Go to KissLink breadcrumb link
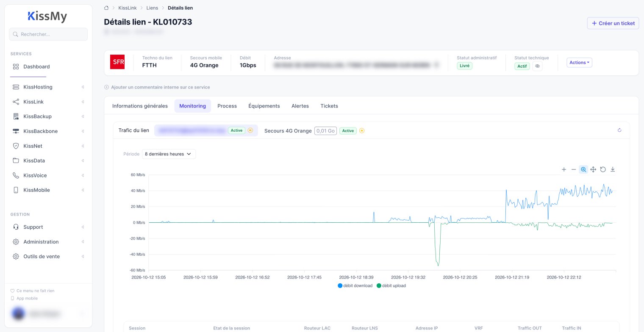This screenshot has height=332, width=644. click(x=128, y=8)
